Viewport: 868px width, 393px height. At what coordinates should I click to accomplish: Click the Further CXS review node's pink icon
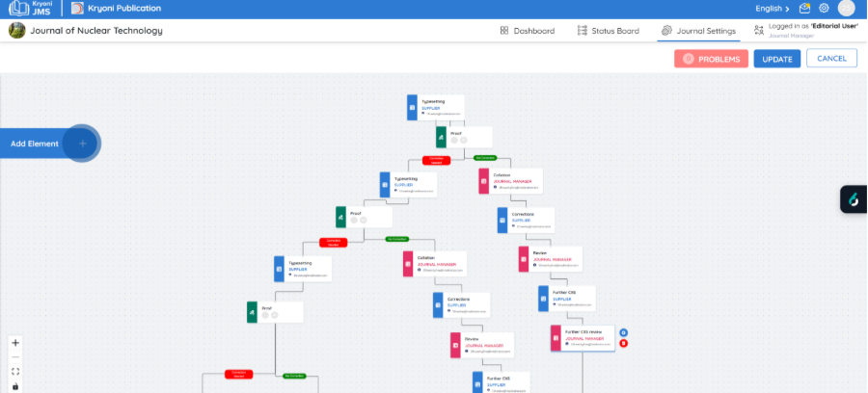click(556, 338)
